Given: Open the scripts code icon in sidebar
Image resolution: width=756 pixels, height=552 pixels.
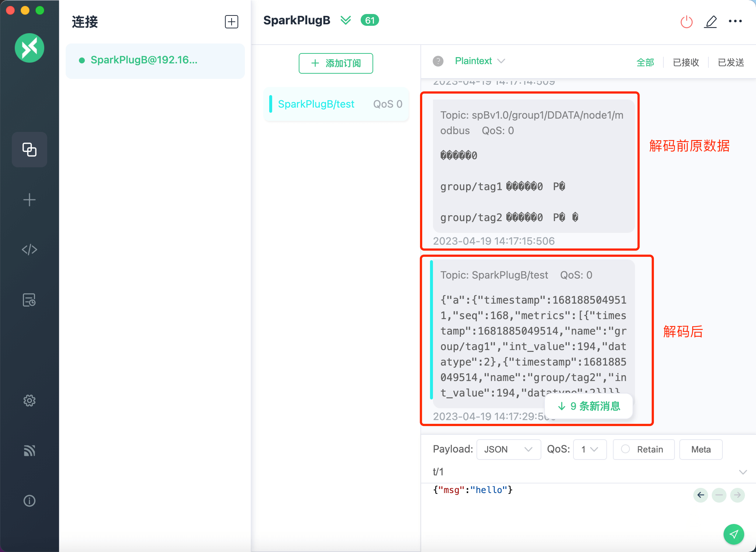Looking at the screenshot, I should point(30,250).
